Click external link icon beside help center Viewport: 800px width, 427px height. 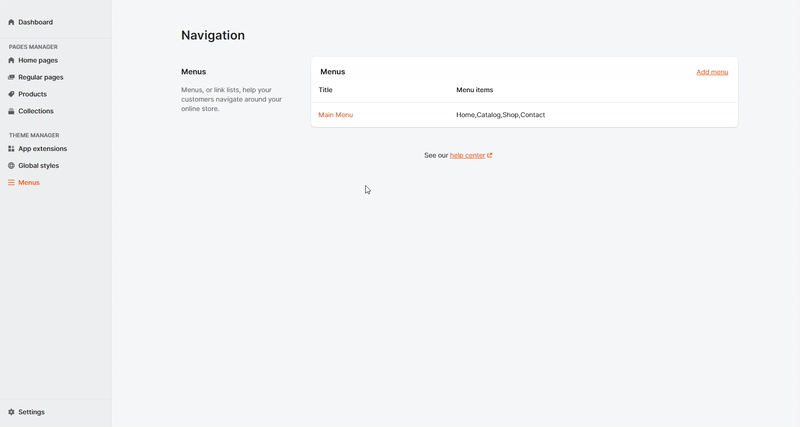(x=490, y=156)
